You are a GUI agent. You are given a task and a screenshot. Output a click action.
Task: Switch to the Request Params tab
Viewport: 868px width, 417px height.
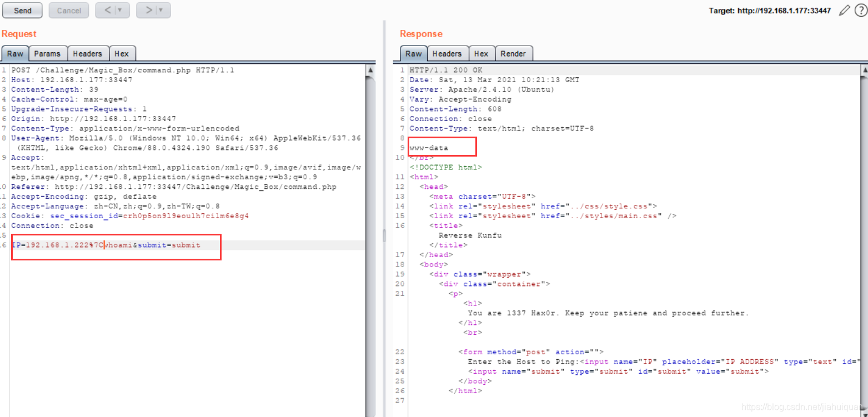point(47,53)
